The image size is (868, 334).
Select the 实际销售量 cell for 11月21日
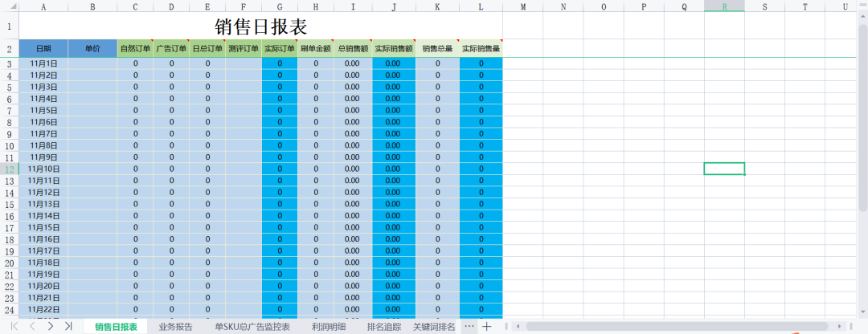(x=481, y=298)
